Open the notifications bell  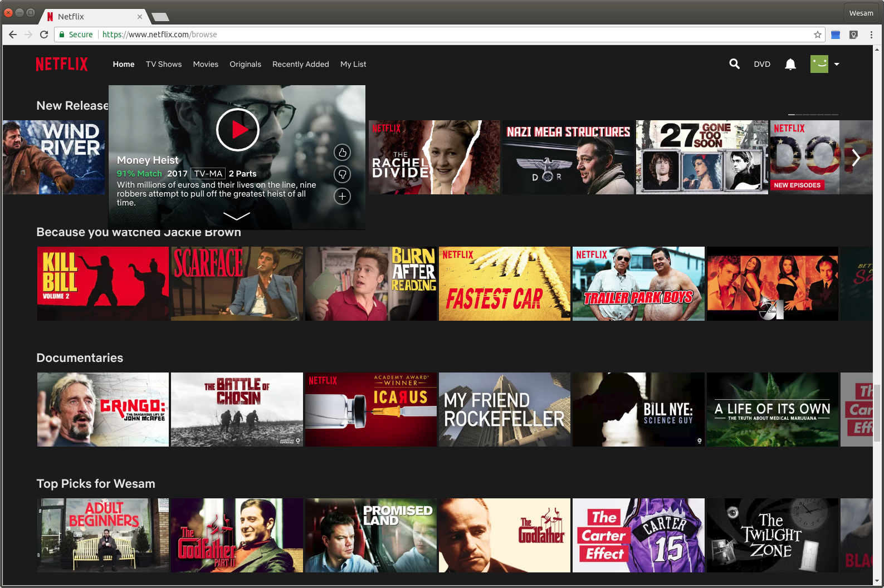pos(790,65)
